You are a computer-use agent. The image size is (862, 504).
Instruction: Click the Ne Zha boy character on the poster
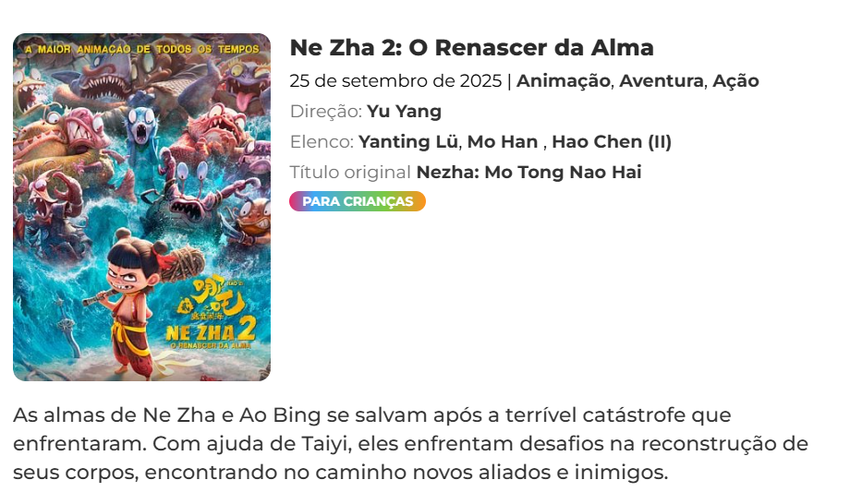point(132,303)
